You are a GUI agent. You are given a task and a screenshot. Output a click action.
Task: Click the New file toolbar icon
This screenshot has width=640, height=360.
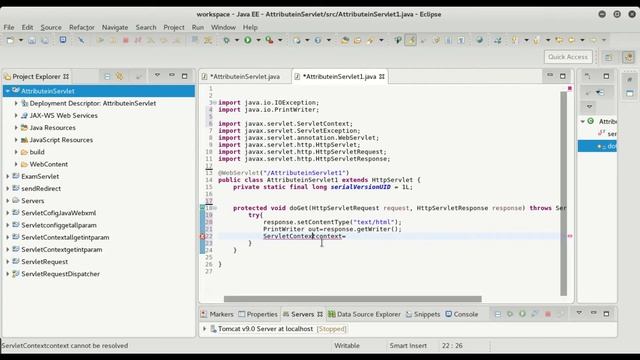[10, 40]
